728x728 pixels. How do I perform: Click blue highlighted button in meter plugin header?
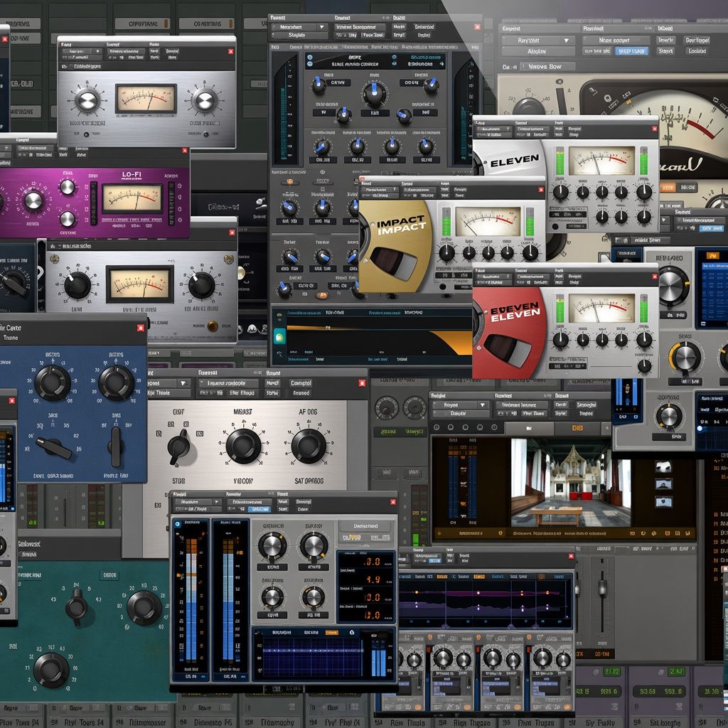tap(259, 509)
